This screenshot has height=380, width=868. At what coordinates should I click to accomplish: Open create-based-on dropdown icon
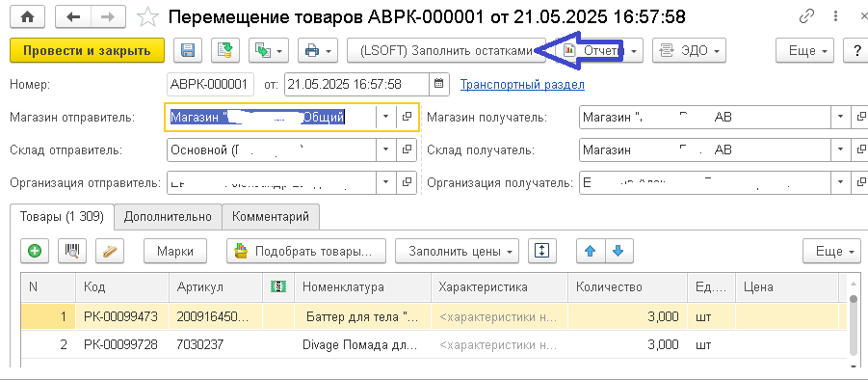pyautogui.click(x=269, y=51)
